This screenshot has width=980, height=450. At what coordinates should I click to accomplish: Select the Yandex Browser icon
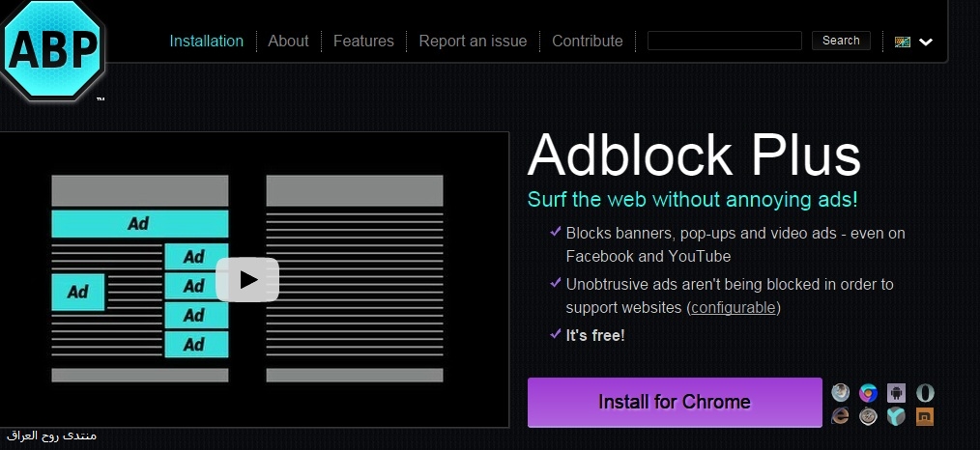coord(896,416)
